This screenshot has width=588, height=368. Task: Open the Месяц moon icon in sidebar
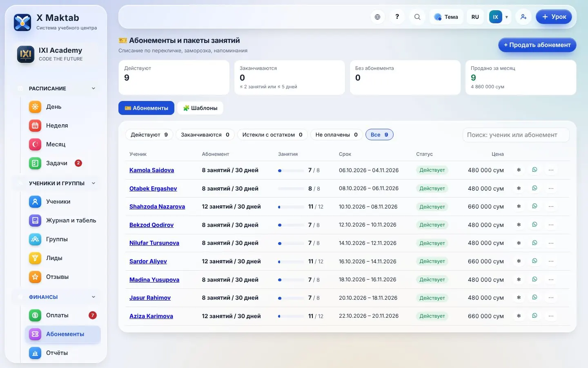[35, 144]
